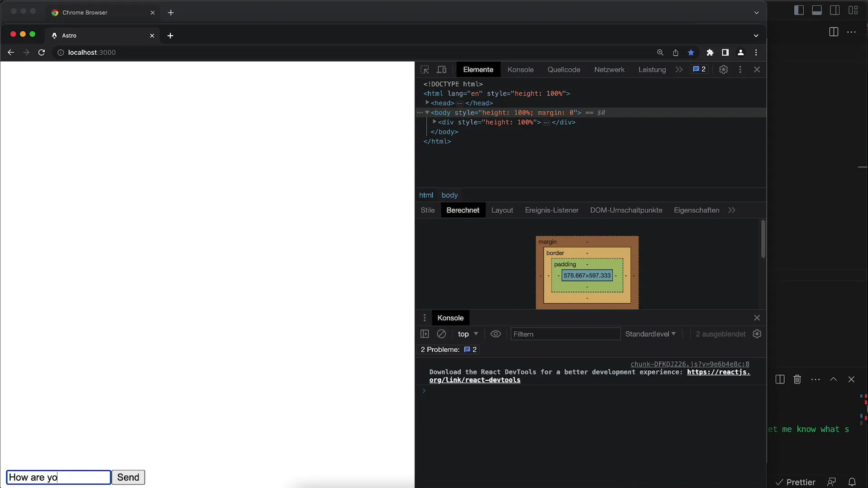Open the Standardlevel log level dropdown
The image size is (868, 488).
pos(650,334)
